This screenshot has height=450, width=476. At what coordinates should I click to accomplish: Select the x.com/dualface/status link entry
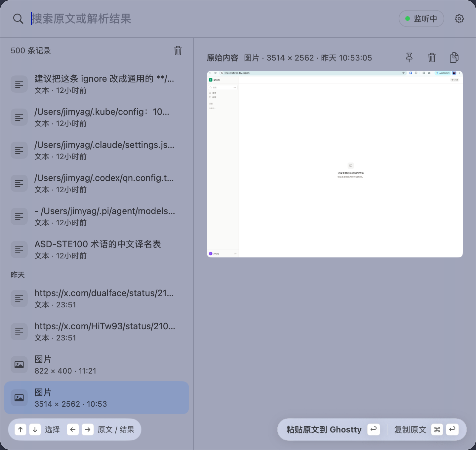click(97, 298)
